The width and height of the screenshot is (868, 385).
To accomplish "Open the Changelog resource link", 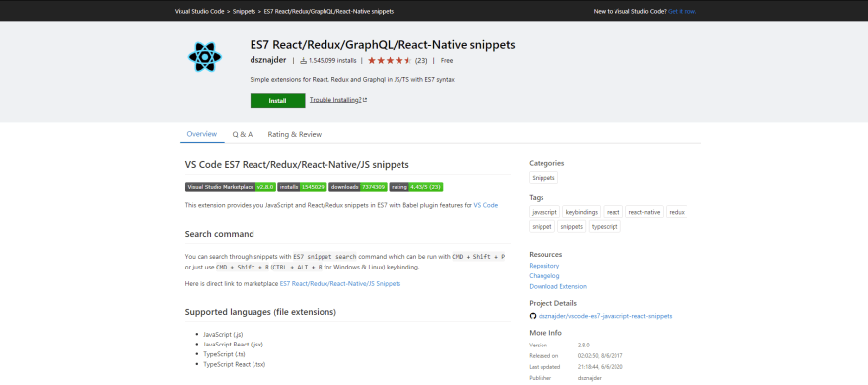I will point(544,275).
